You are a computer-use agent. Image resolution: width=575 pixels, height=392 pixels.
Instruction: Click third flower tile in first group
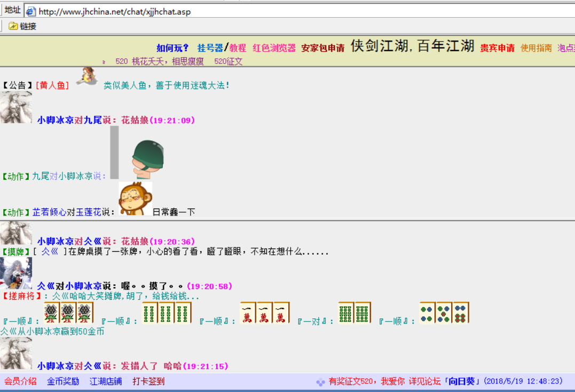click(85, 313)
